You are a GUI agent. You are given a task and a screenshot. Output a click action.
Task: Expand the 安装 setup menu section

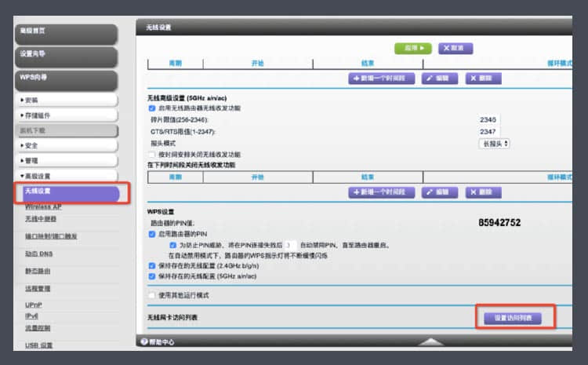[x=67, y=100]
